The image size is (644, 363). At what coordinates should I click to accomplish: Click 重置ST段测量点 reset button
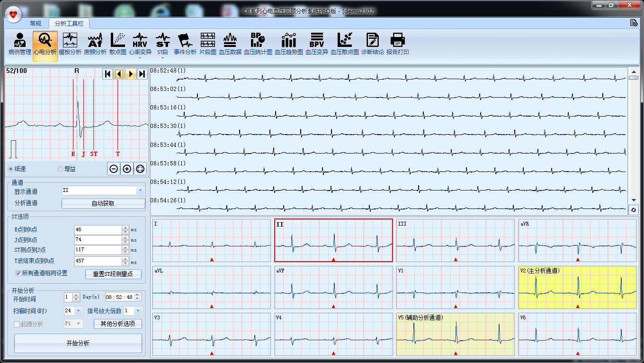click(114, 274)
